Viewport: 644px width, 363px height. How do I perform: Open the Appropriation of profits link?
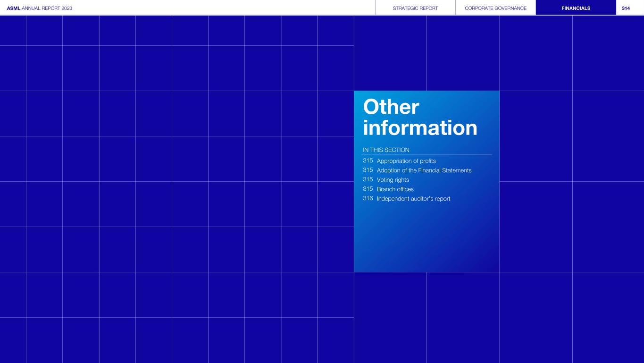406,161
